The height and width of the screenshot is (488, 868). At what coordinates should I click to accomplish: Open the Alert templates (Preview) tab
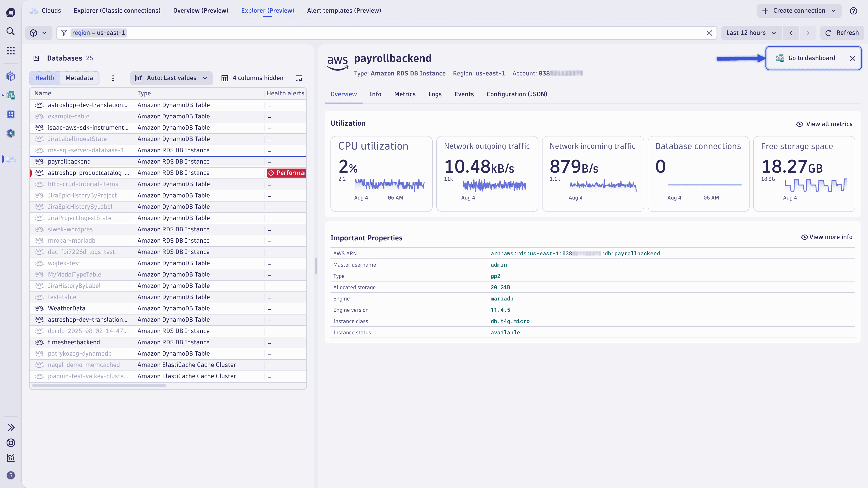[344, 11]
